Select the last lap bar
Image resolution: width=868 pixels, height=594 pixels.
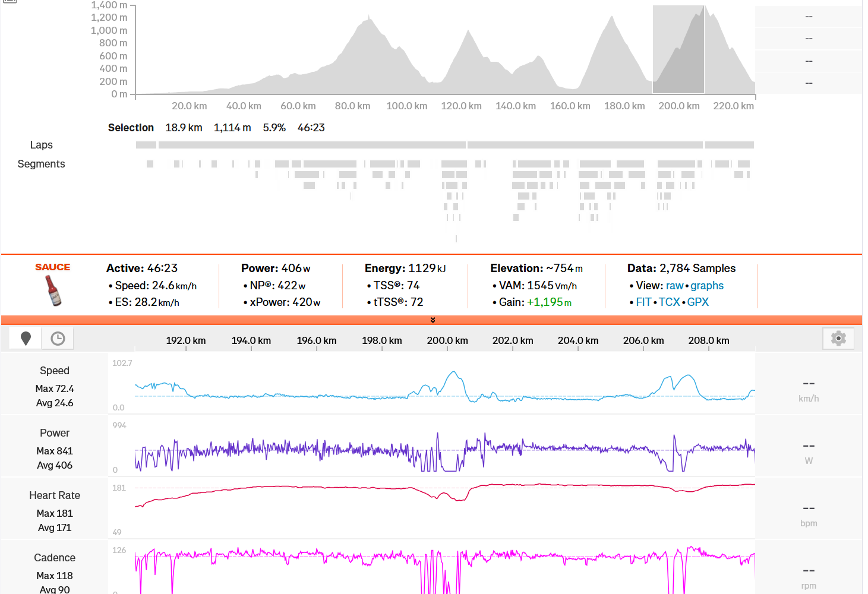pos(729,145)
